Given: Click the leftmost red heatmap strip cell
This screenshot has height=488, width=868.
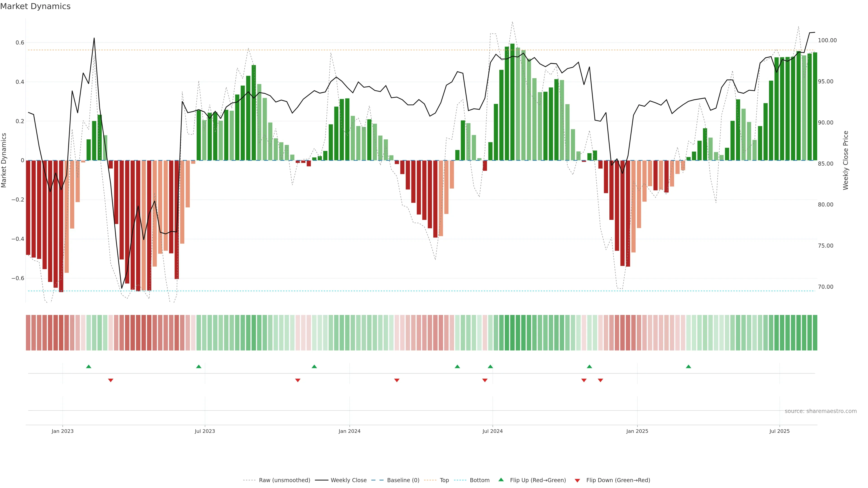Looking at the screenshot, I should point(28,333).
